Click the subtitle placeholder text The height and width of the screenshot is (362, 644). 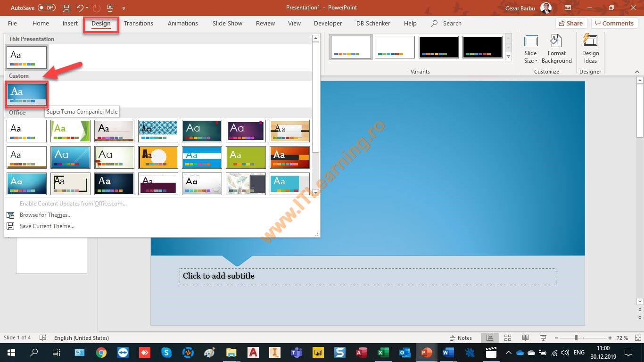(218, 276)
